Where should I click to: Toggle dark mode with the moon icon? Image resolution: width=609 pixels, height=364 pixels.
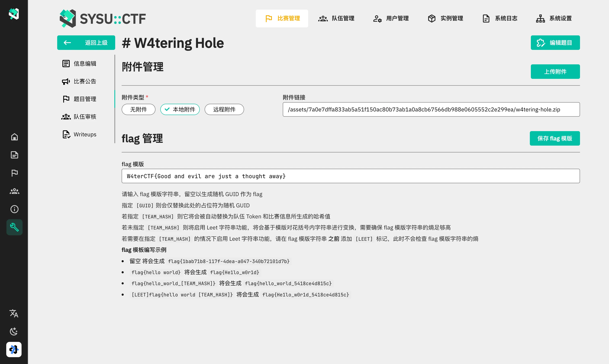14,331
